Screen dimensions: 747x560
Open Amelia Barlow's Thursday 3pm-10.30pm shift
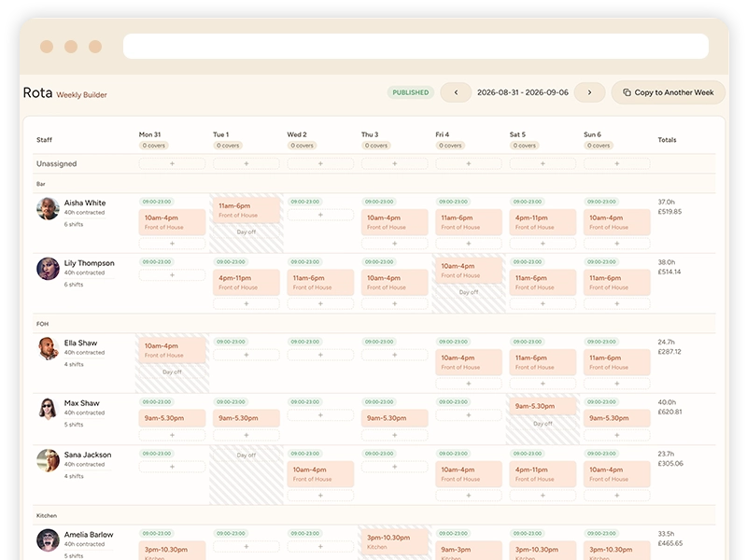394,541
